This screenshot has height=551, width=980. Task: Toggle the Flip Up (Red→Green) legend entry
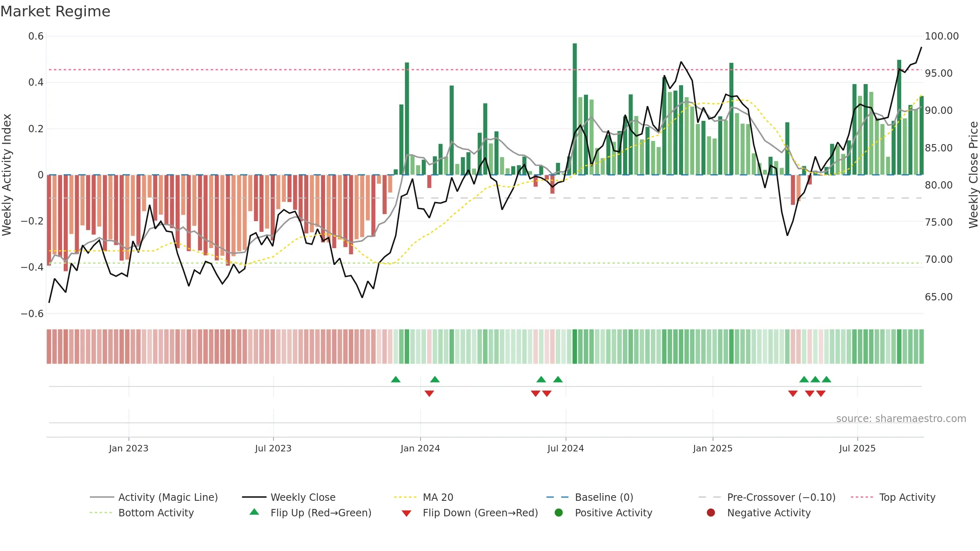point(310,513)
